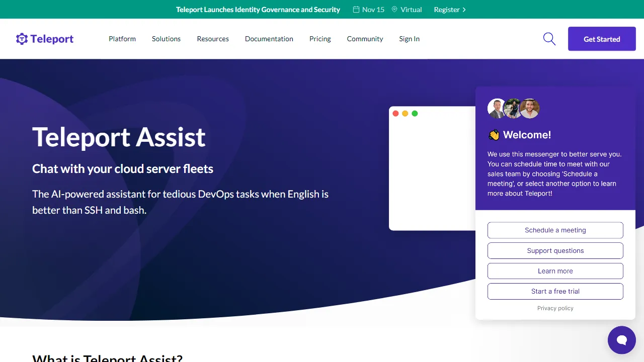The image size is (644, 362).
Task: Click the third avatar in chat widget
Action: [529, 108]
